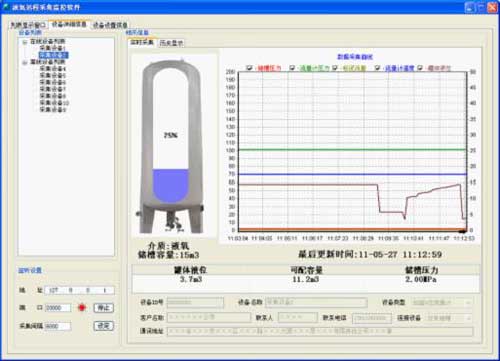500x361 pixels.
Task: Click the stop button beside the port field
Action: (104, 308)
